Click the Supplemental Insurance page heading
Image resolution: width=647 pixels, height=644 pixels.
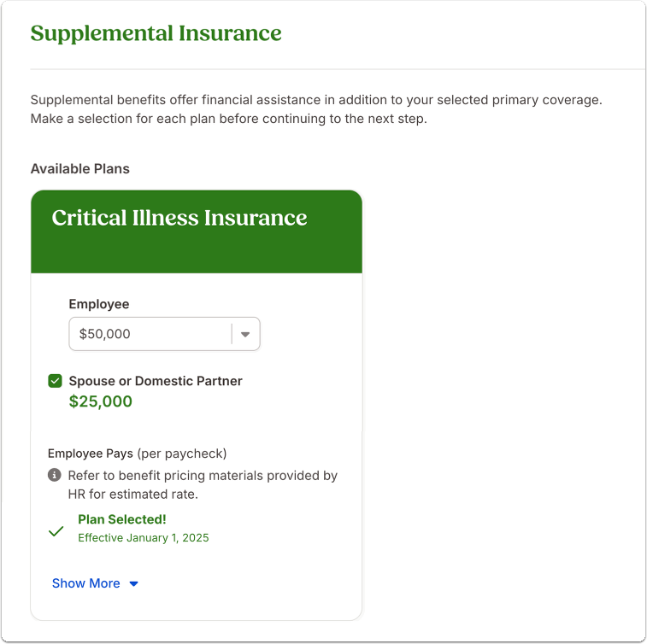click(156, 33)
